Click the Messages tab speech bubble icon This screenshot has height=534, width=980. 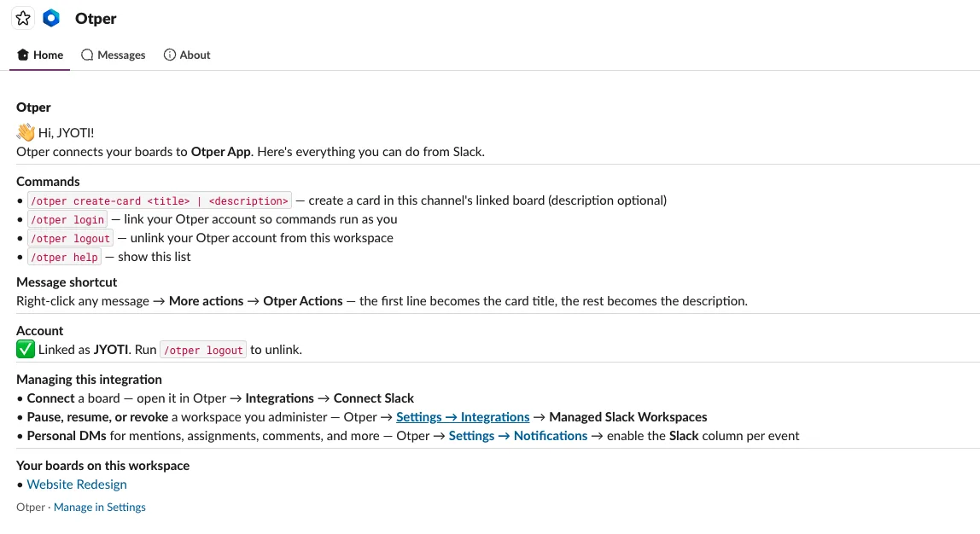(87, 55)
